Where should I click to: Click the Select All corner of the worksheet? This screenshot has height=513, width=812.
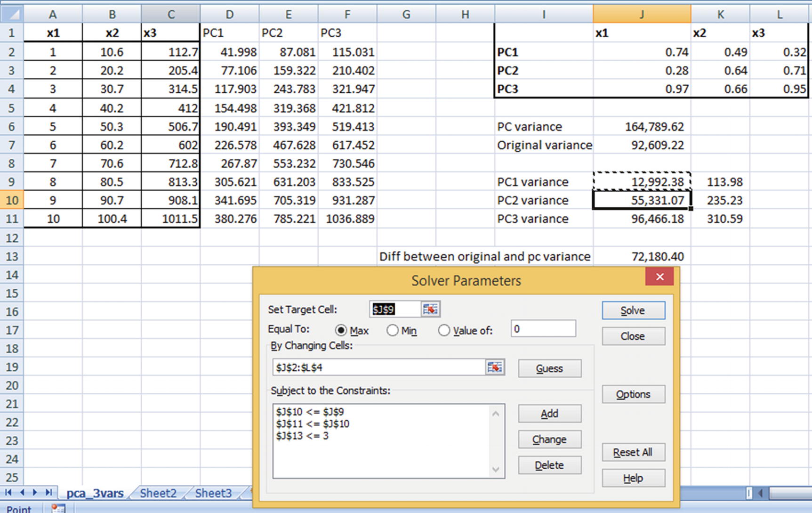click(x=12, y=14)
